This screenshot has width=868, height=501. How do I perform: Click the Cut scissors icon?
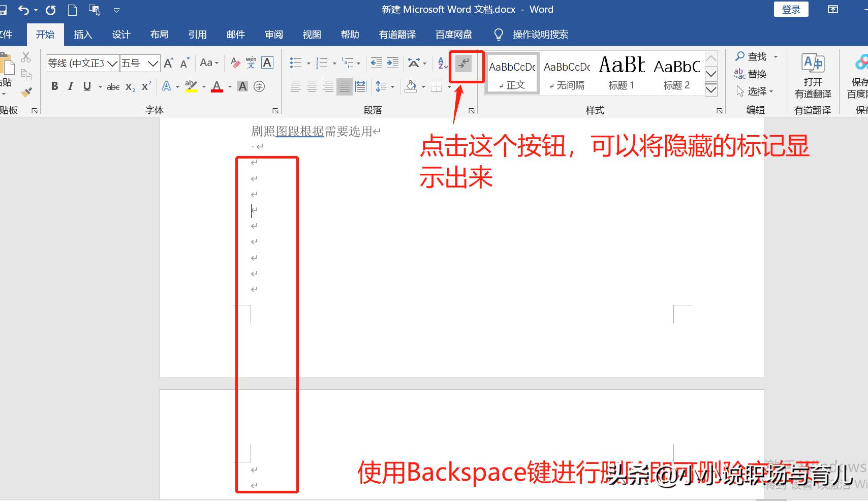[27, 56]
